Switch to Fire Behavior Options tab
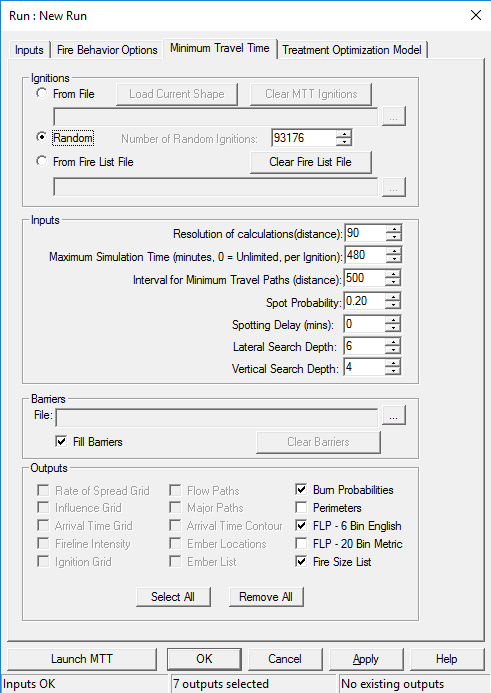The width and height of the screenshot is (491, 693). (x=107, y=50)
